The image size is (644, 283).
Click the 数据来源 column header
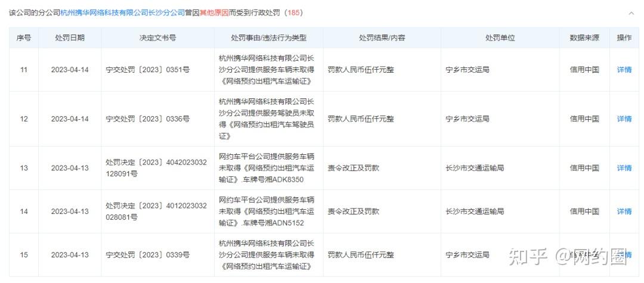coord(584,38)
